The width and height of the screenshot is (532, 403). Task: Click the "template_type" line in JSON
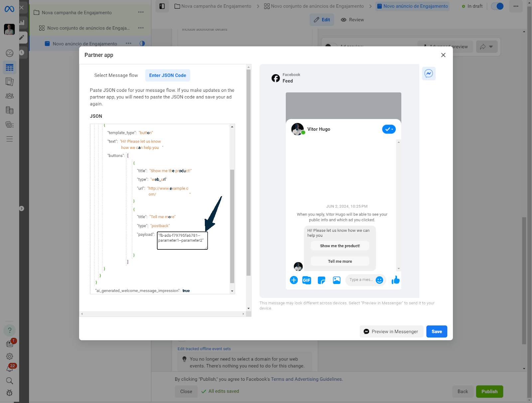[x=130, y=133]
